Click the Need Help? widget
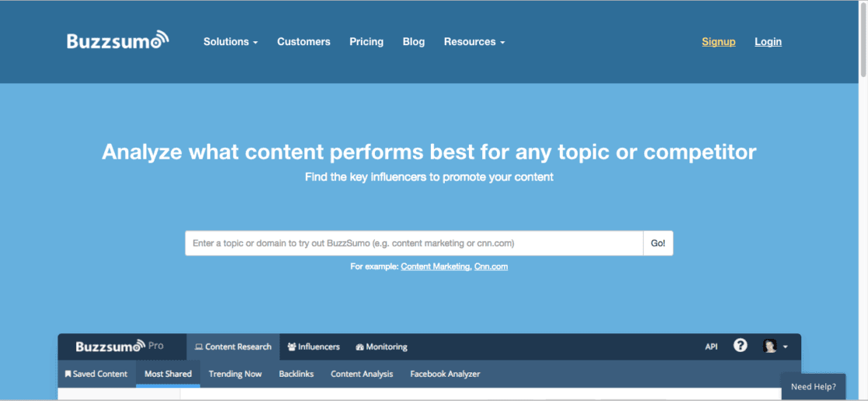Viewport: 868px width, 401px height. coord(813,386)
